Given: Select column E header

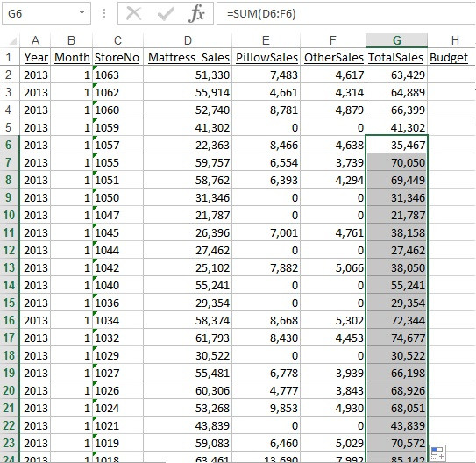Looking at the screenshot, I should (x=266, y=40).
